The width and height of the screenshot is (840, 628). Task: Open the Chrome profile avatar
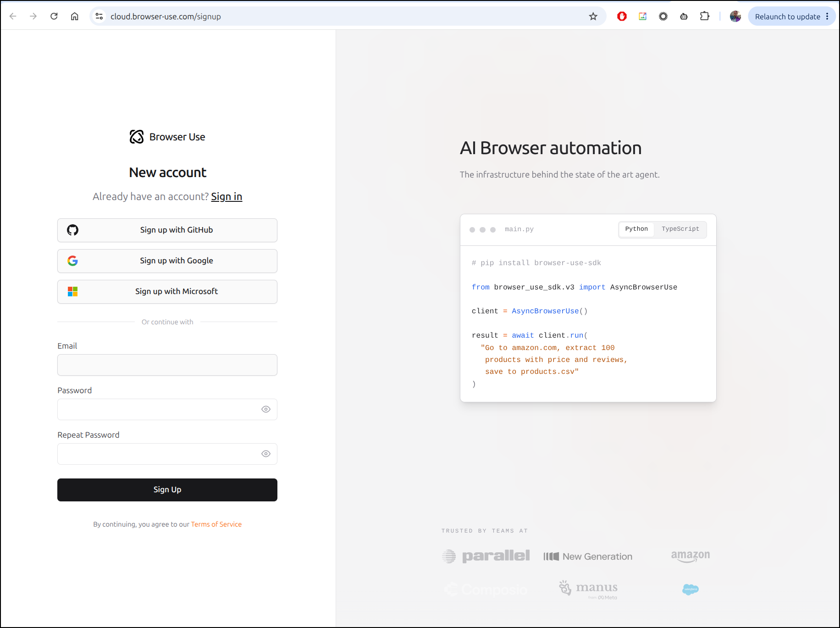click(735, 17)
